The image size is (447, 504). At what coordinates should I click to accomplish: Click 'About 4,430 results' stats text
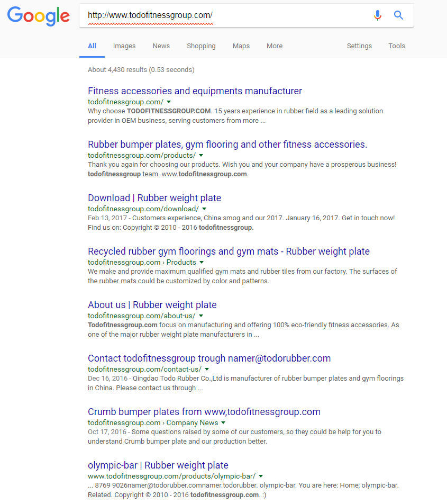tap(141, 70)
